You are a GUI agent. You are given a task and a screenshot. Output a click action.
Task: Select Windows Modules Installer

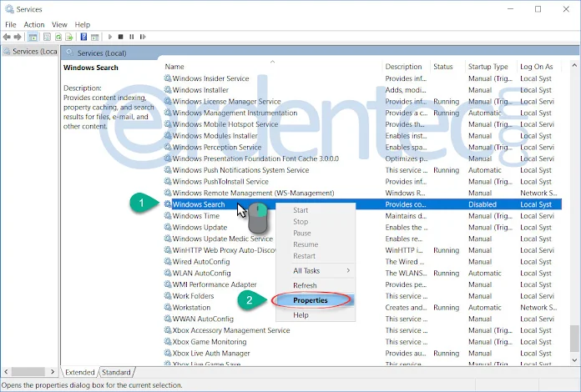tap(363, 135)
